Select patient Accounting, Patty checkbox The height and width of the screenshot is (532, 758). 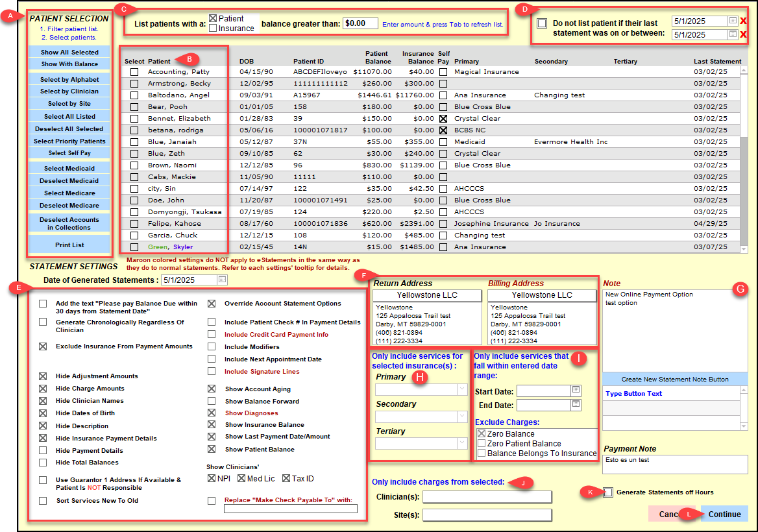pos(134,72)
